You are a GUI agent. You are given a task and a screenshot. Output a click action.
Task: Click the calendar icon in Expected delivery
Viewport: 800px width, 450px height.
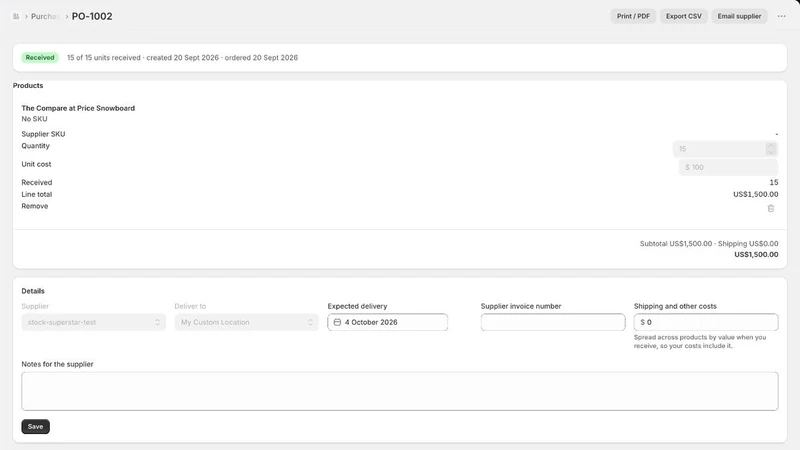(x=337, y=322)
